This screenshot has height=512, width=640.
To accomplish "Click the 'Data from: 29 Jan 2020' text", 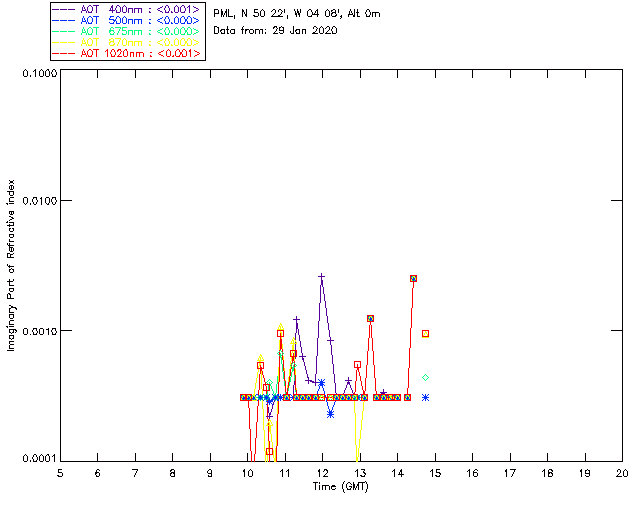I will tap(275, 31).
